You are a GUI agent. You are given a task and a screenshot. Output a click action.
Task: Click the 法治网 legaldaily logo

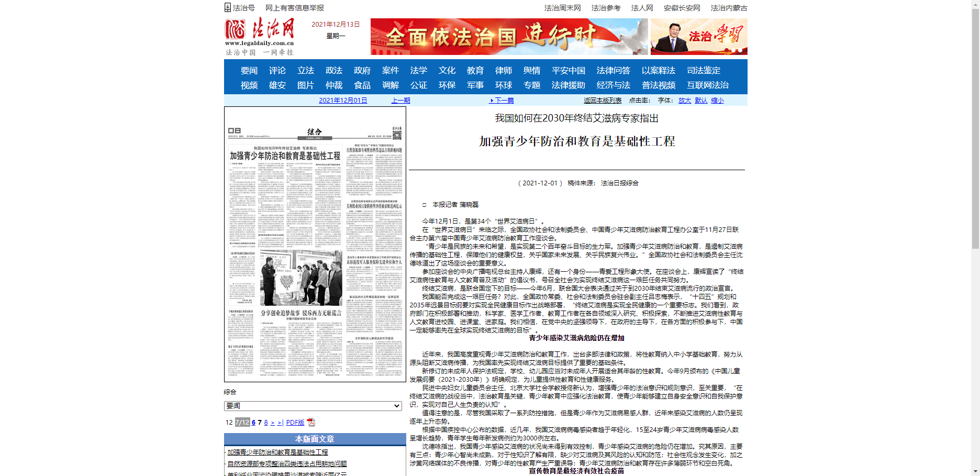point(260,37)
